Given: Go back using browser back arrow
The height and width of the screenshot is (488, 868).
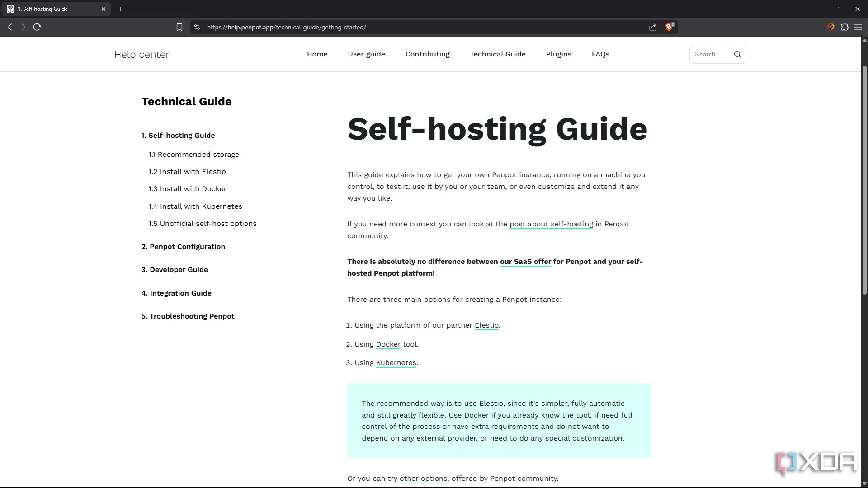Looking at the screenshot, I should click(x=10, y=27).
